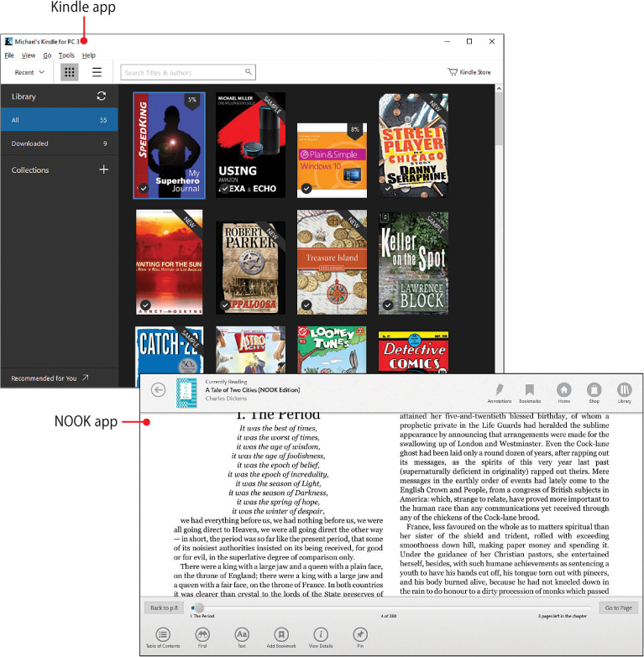644x657 pixels.
Task: Click the Go to Page button
Action: pos(619,607)
